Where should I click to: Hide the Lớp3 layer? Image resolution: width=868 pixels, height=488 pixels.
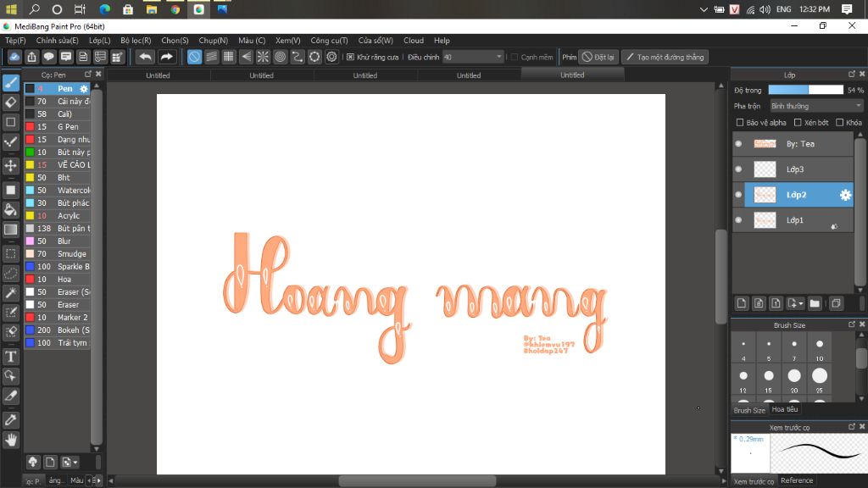[738, 169]
